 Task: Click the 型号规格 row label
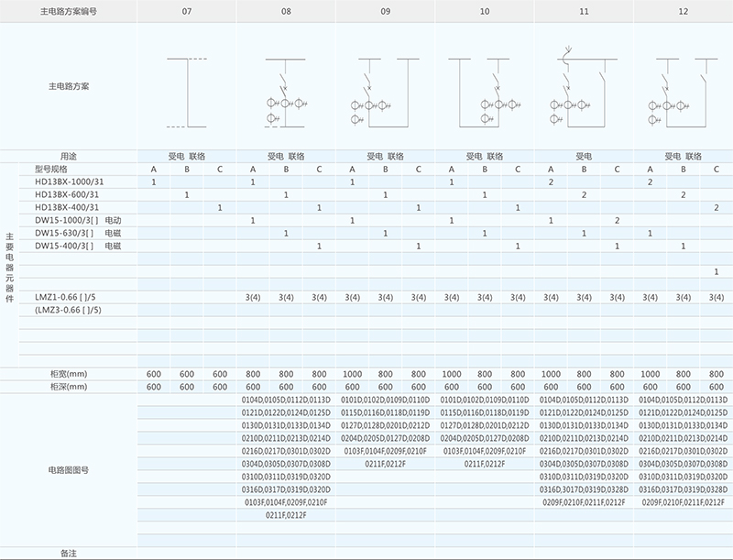pyautogui.click(x=51, y=170)
